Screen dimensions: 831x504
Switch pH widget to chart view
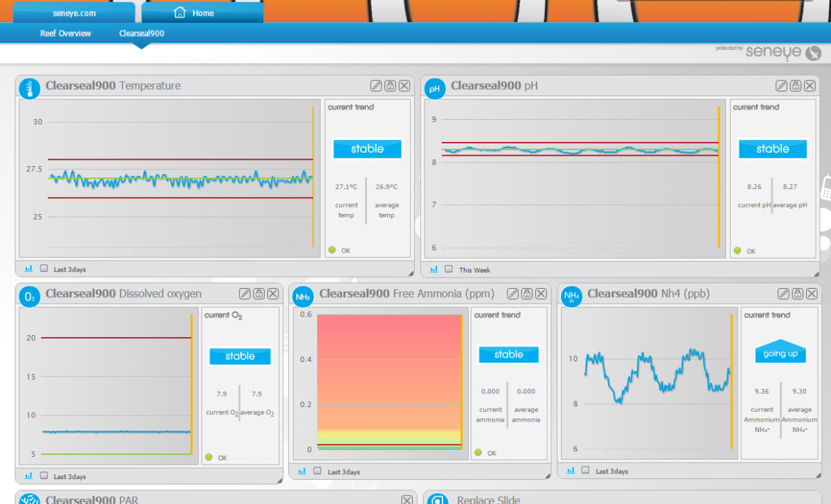coord(434,269)
